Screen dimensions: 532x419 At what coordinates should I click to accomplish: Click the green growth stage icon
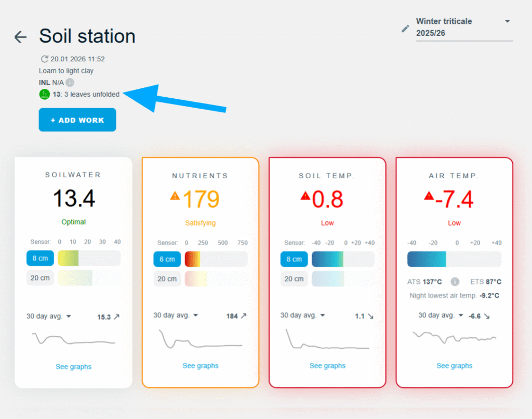click(44, 95)
